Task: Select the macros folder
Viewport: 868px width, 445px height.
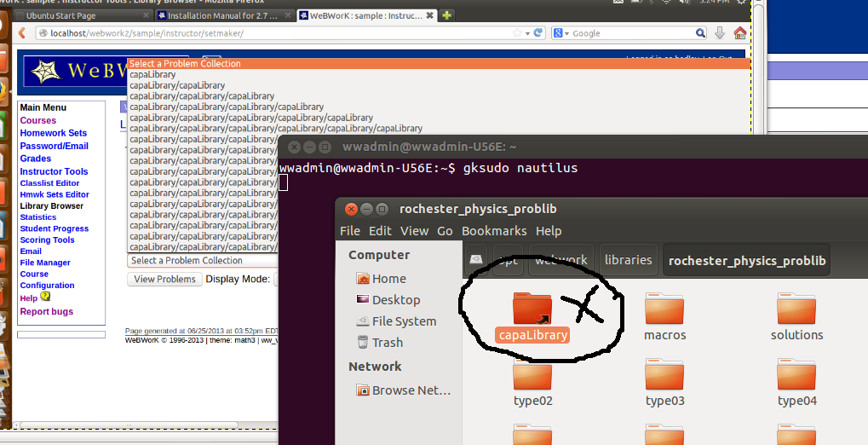Action: [664, 317]
